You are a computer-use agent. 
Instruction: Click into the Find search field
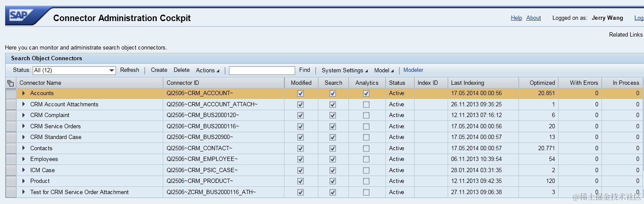[262, 71]
